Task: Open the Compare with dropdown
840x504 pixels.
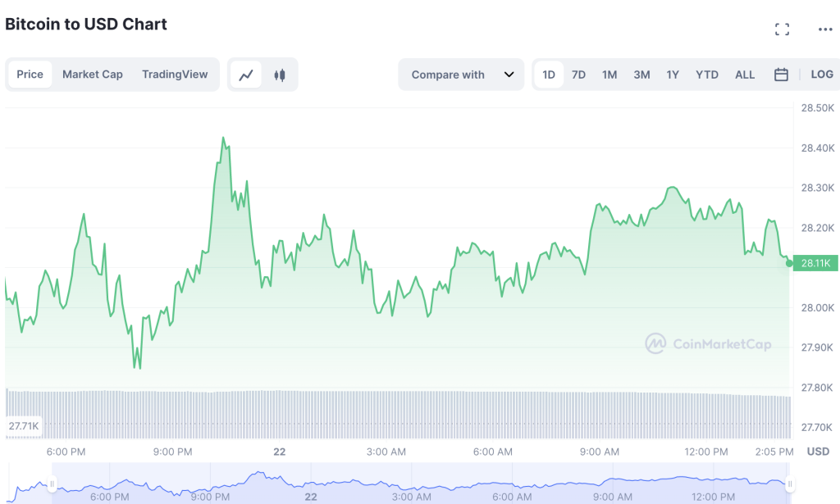Action: (448, 75)
